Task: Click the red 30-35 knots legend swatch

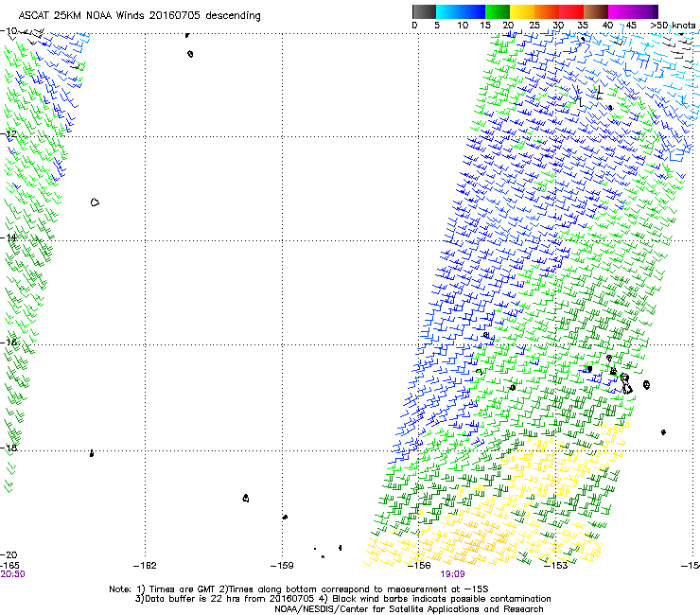Action: click(x=571, y=11)
